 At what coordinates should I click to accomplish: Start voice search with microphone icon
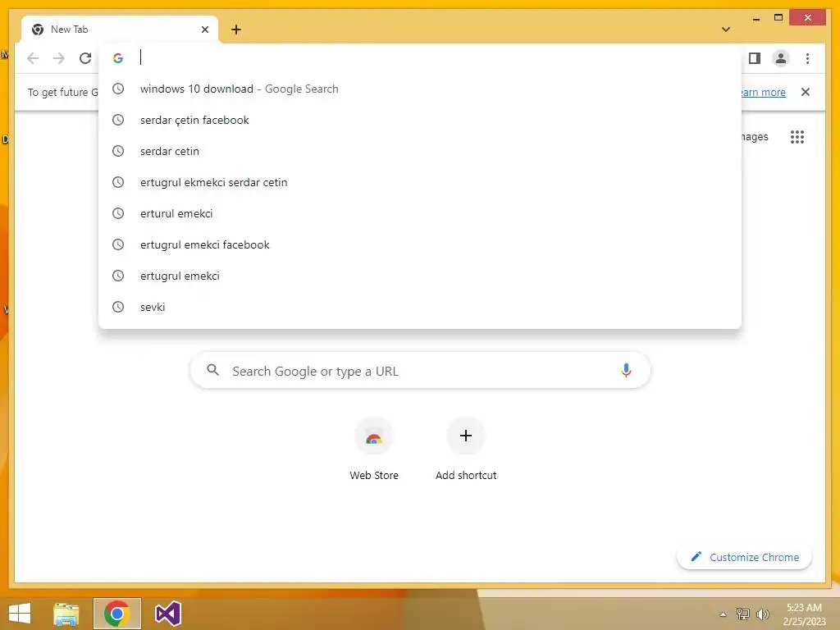tap(626, 370)
